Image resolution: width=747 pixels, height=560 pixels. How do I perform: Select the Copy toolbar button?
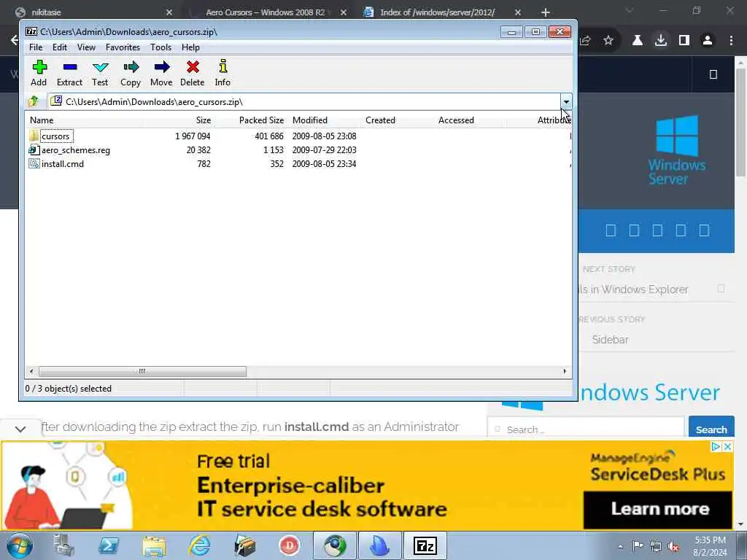click(x=131, y=73)
